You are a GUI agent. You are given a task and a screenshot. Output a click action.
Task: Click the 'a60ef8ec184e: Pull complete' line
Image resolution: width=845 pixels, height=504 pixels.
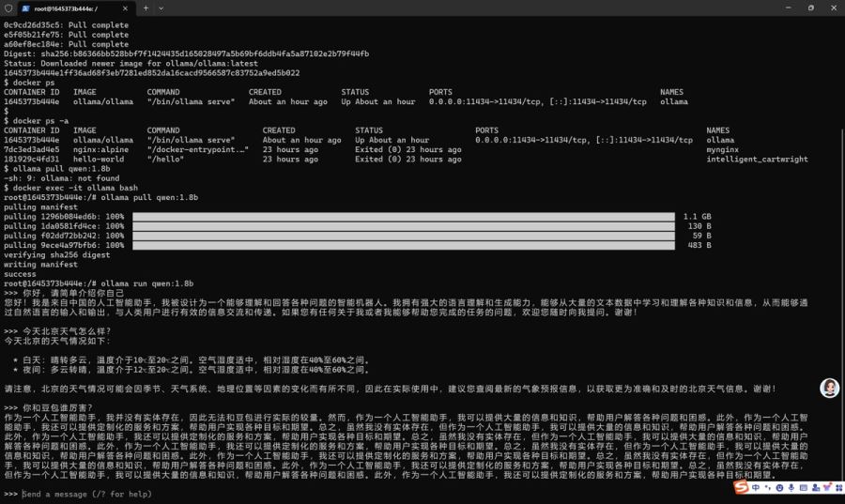tap(67, 45)
